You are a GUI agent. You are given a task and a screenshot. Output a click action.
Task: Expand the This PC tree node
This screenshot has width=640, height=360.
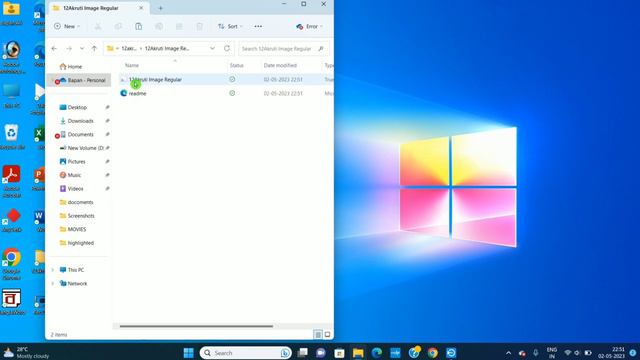[x=53, y=270]
